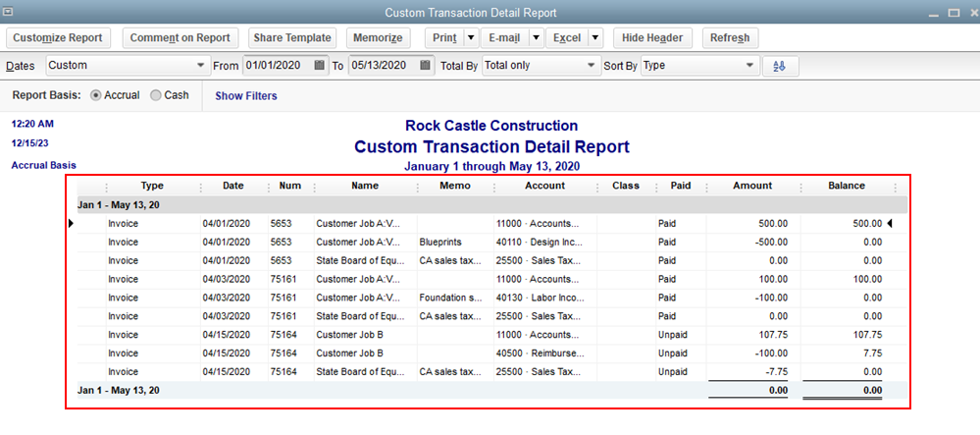Image resolution: width=980 pixels, height=435 pixels.
Task: Click the Name column header
Action: pyautogui.click(x=365, y=186)
